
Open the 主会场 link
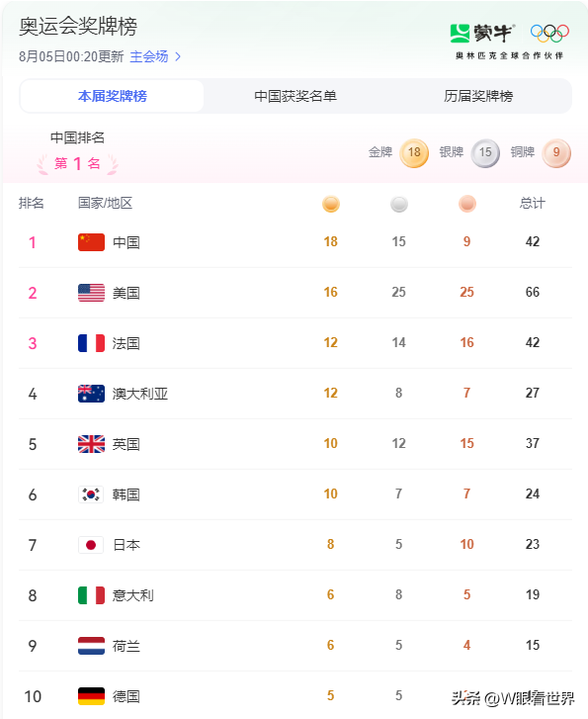click(x=149, y=56)
